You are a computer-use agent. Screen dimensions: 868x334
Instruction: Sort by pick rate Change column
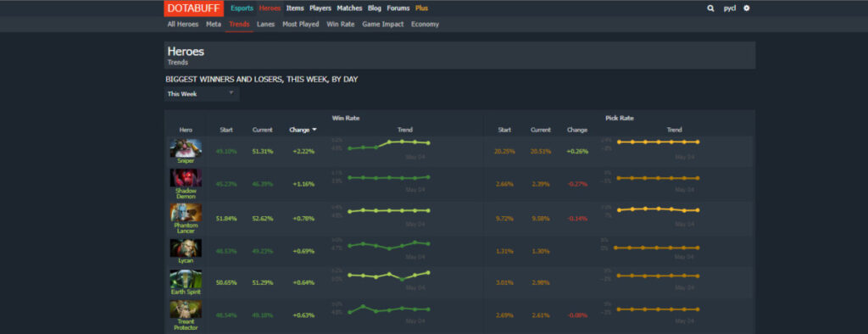click(576, 131)
